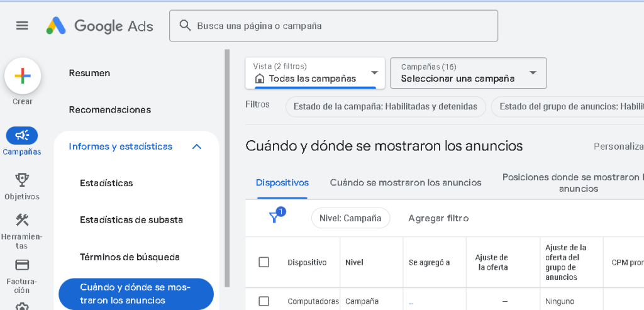Viewport: 644px width, 310px height.
Task: Click the Google Ads logo
Action: click(x=99, y=26)
